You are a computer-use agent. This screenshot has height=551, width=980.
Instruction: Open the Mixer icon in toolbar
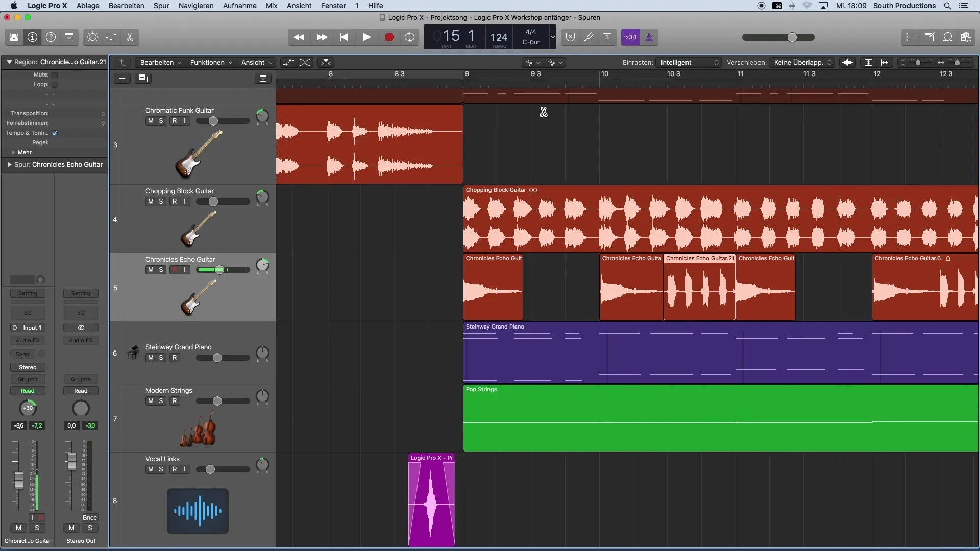111,37
